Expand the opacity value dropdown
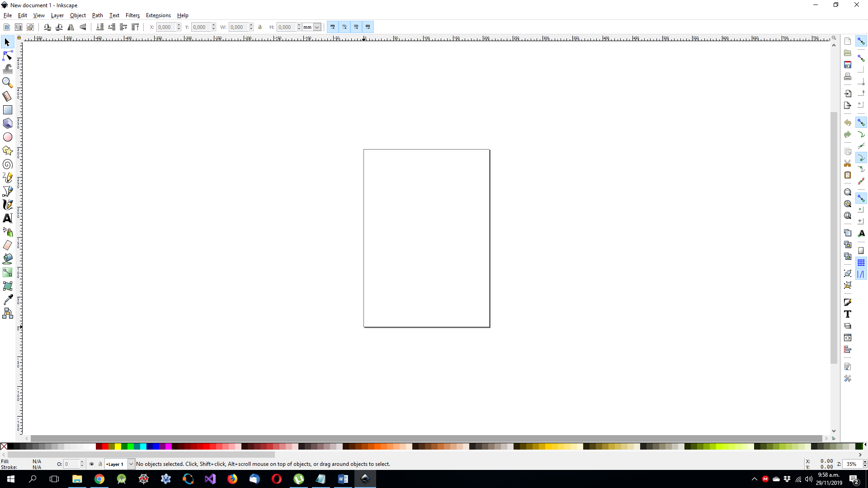This screenshot has height=488, width=868. (x=83, y=466)
